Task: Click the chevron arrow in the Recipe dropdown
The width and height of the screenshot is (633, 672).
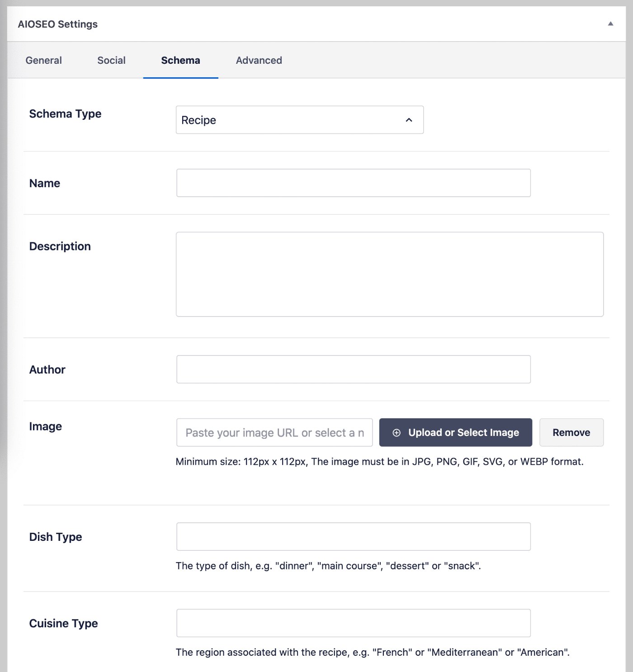Action: 409,120
